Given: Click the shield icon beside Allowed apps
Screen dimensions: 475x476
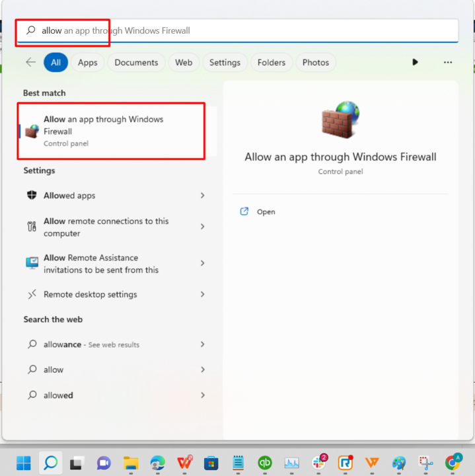Looking at the screenshot, I should [x=32, y=195].
